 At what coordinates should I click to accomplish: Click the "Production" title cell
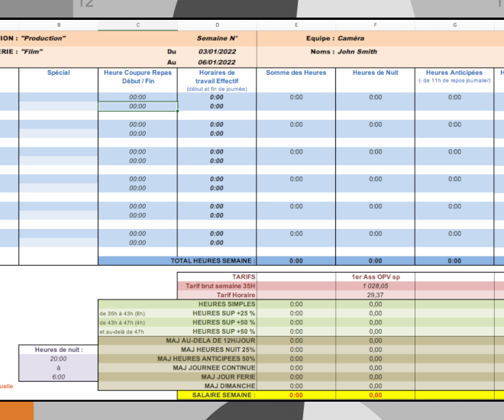point(44,38)
